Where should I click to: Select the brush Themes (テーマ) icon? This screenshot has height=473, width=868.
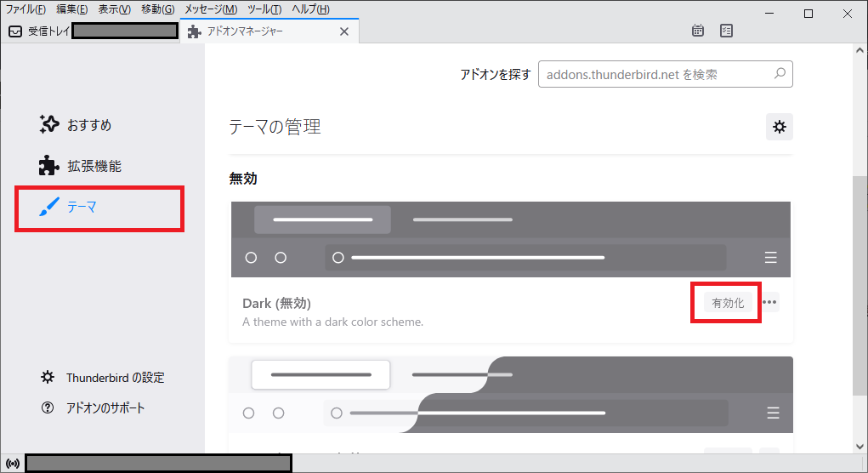(48, 207)
